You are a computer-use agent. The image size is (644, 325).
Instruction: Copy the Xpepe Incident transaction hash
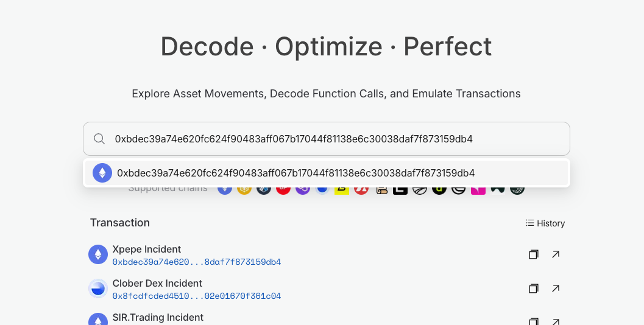pos(533,254)
